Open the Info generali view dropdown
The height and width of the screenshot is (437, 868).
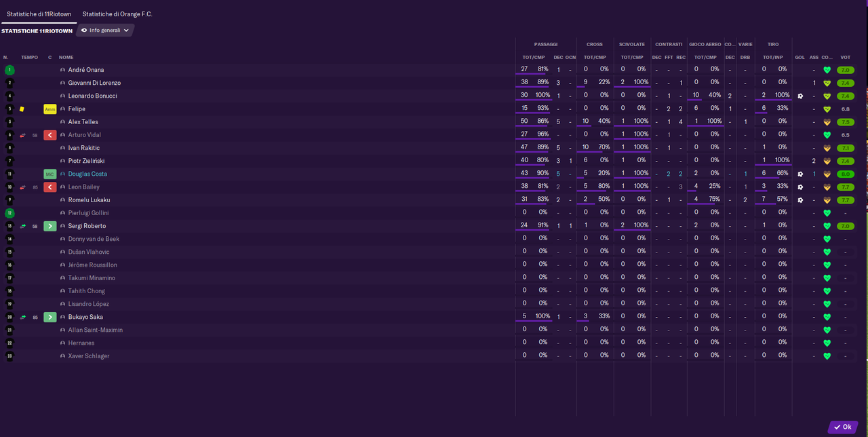point(105,31)
